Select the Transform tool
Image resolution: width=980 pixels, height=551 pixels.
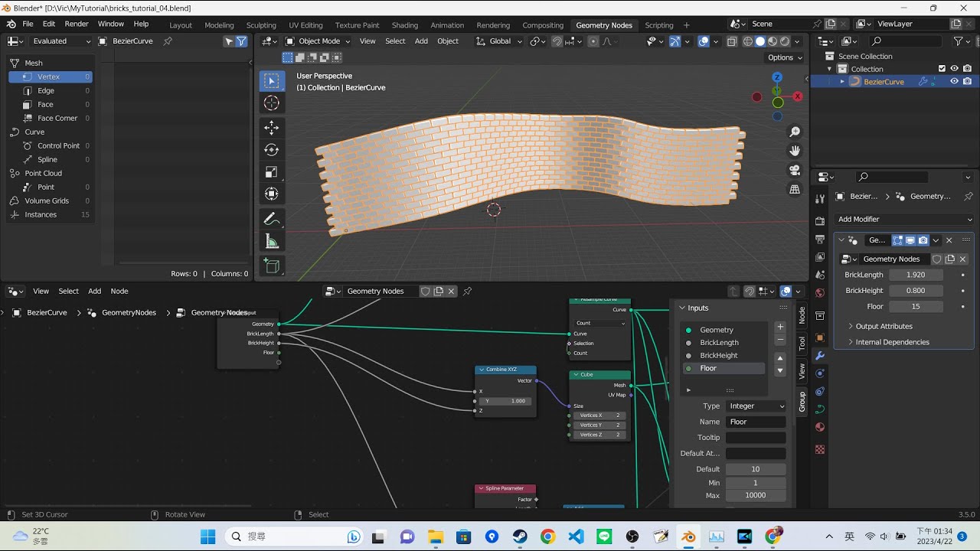click(271, 194)
